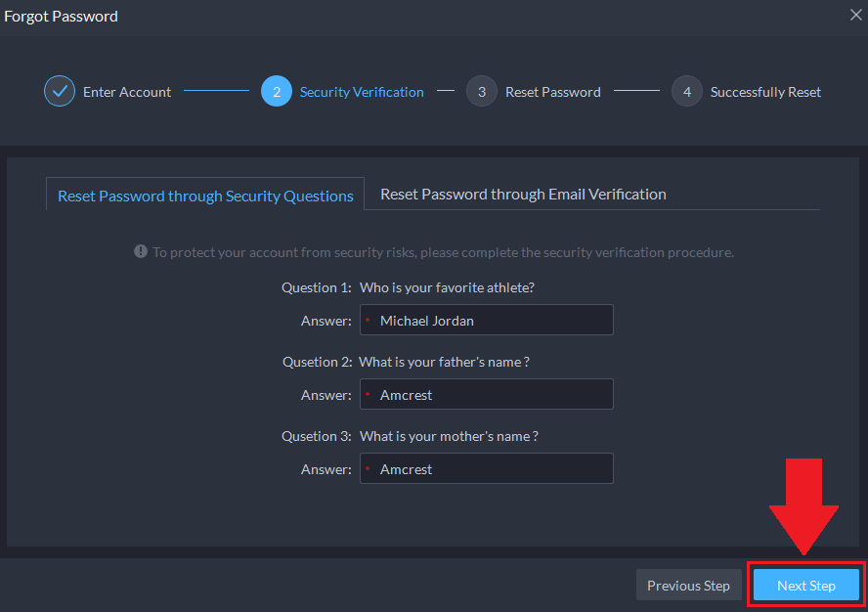Click the Question 2 father's name text

444,362
